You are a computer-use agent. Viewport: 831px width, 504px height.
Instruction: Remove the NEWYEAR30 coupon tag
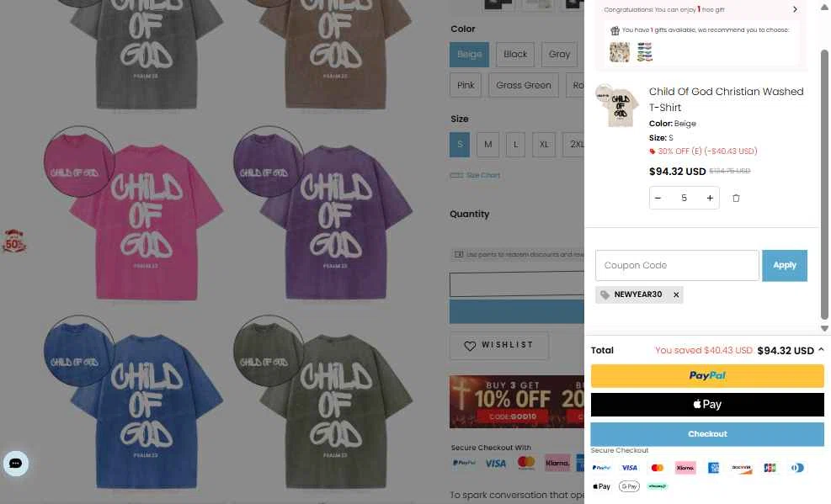pyautogui.click(x=676, y=294)
